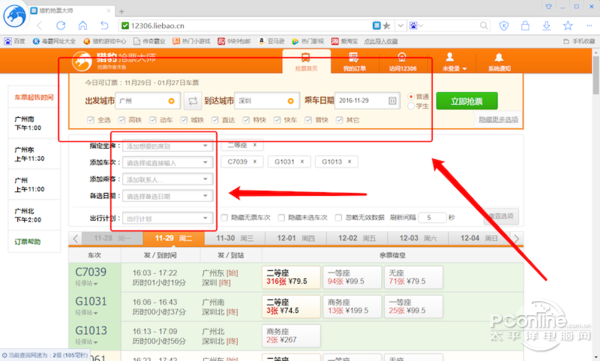
Task: Click 隐藏更多选项 link
Action: 498,120
